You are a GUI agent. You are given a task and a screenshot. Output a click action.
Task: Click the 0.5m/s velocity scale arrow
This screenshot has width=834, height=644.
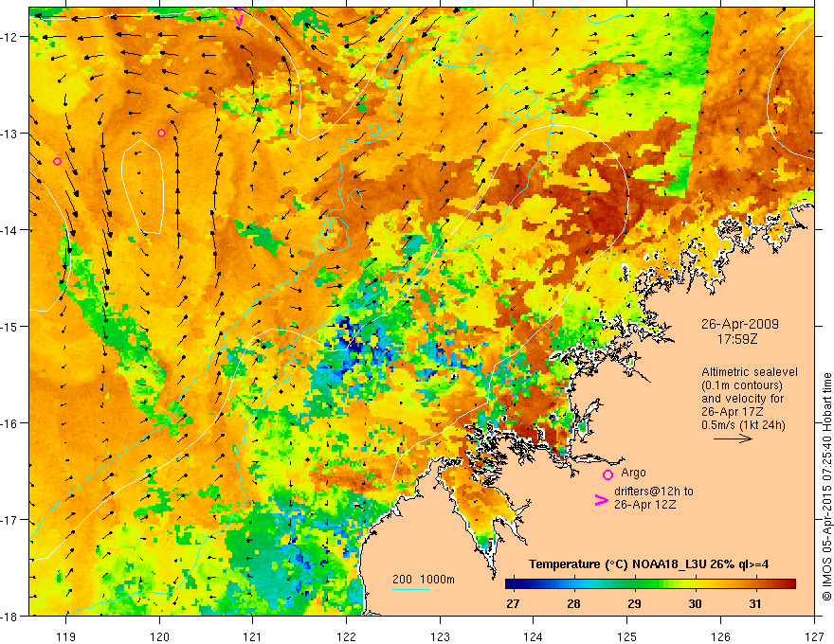733,438
